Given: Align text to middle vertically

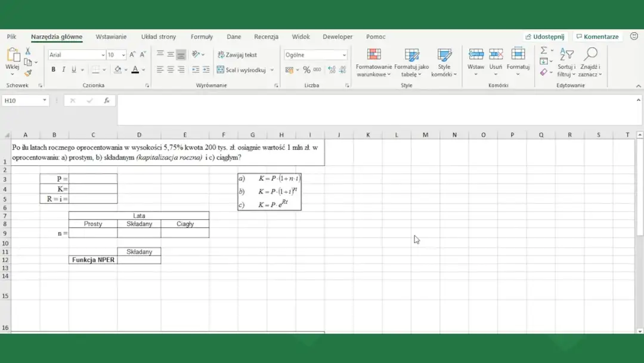Looking at the screenshot, I should (x=171, y=54).
